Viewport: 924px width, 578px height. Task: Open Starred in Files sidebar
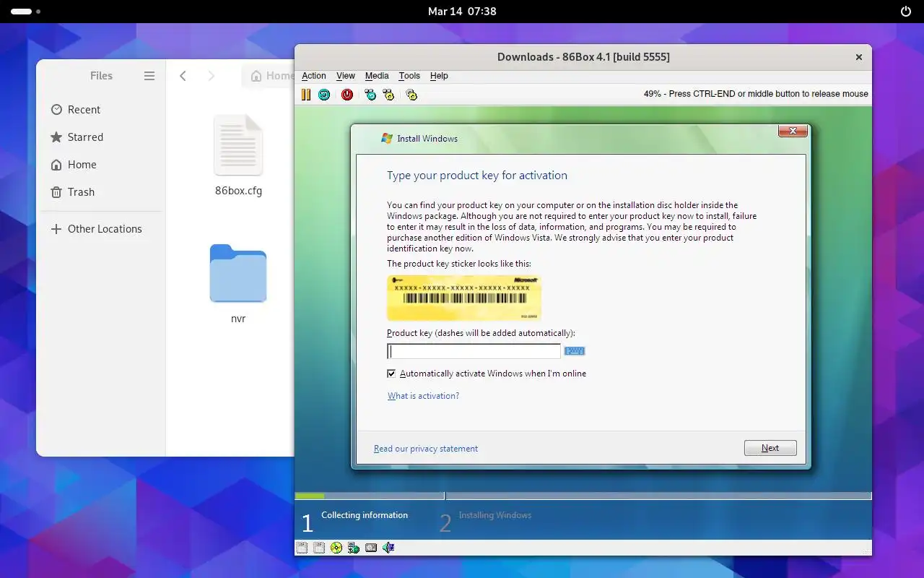(x=101, y=137)
